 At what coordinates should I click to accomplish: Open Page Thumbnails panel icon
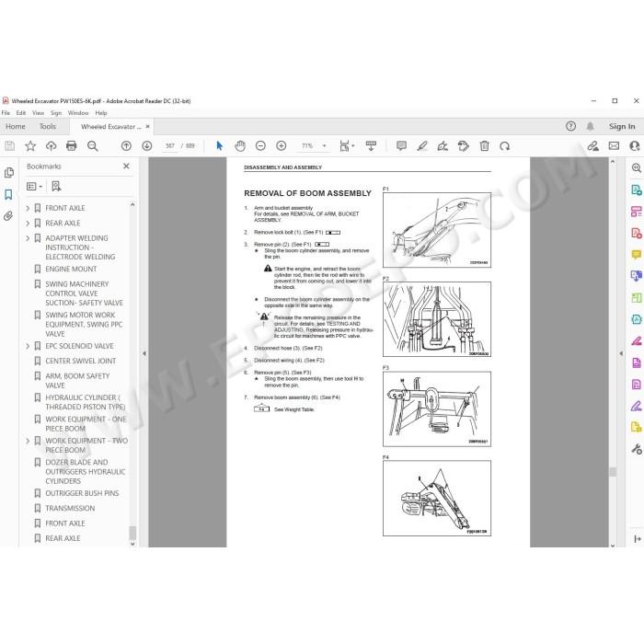tap(8, 173)
